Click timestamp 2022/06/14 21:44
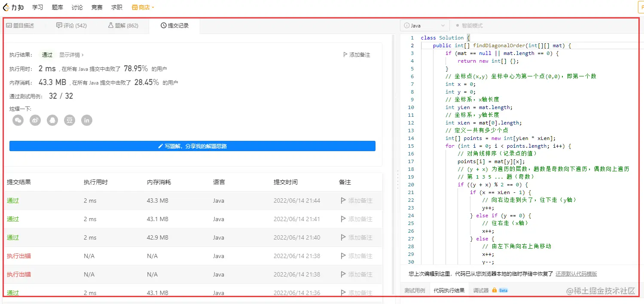This screenshot has height=304, width=644. click(297, 201)
